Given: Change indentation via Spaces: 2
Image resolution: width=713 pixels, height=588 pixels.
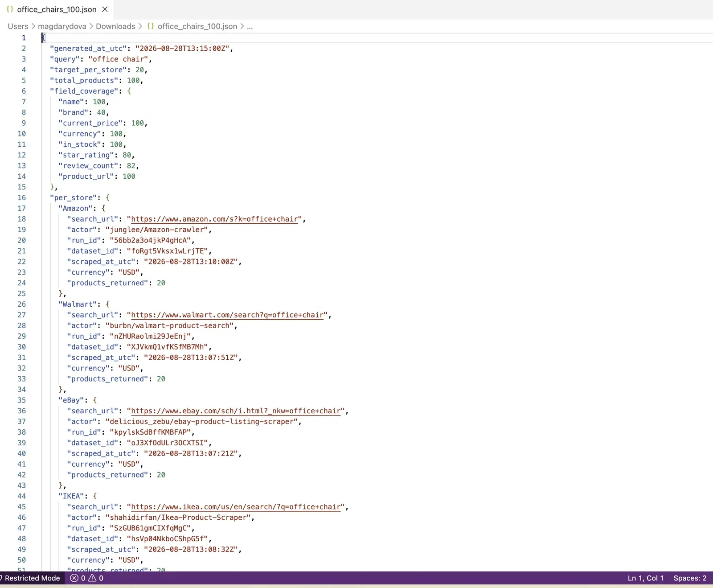Looking at the screenshot, I should [x=690, y=578].
